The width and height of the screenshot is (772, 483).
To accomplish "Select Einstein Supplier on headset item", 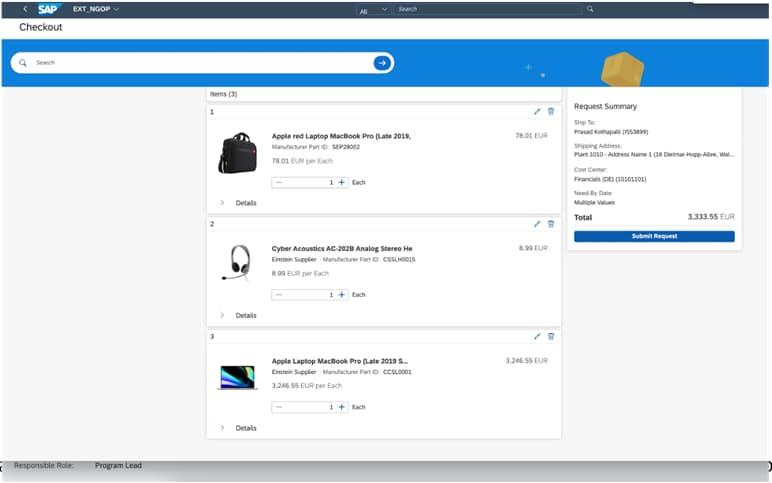I will [x=294, y=259].
